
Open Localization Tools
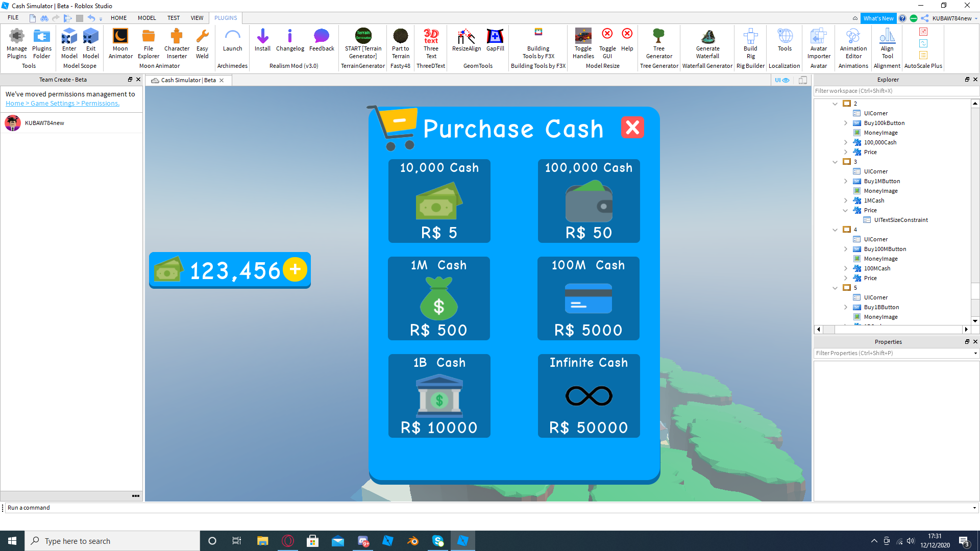tap(785, 41)
